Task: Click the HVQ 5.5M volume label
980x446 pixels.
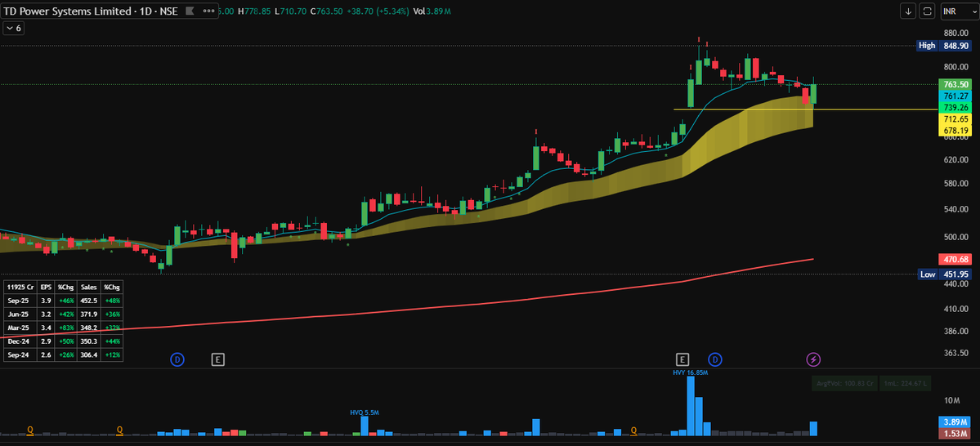Action: (x=365, y=413)
